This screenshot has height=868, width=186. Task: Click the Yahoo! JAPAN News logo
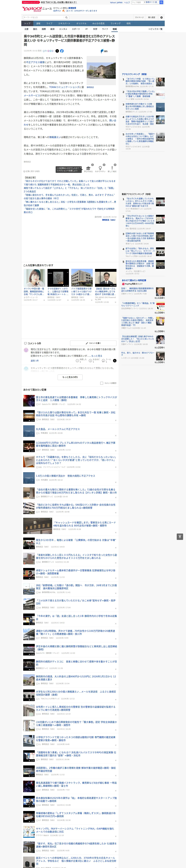tap(37, 9)
